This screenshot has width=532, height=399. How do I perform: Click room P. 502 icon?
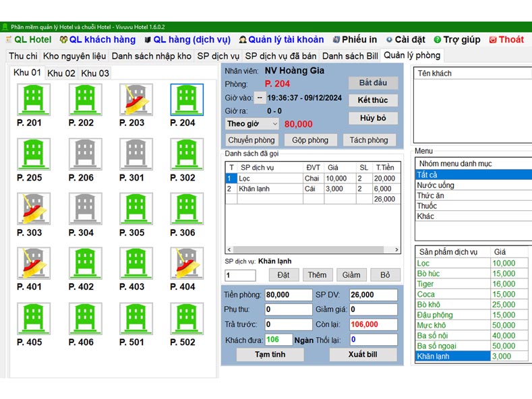[187, 318]
